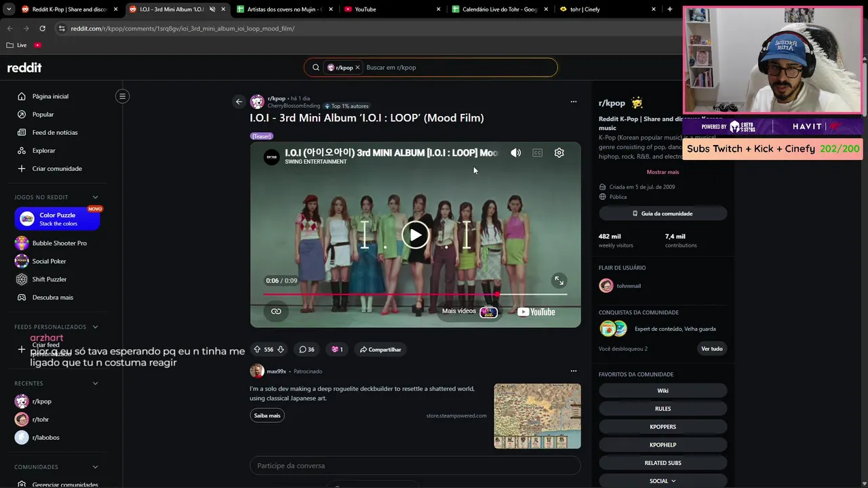Open post options three-dot menu

click(574, 102)
